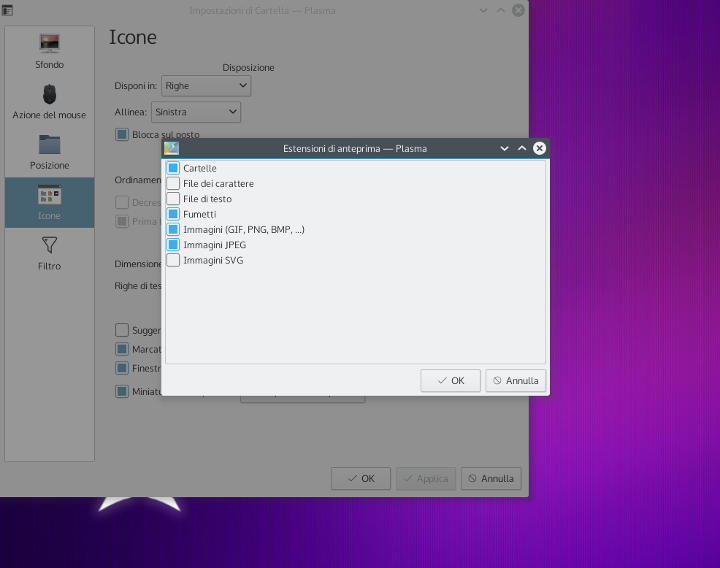Click the Estensioni di anteprima window icon
The height and width of the screenshot is (568, 720).
171,148
